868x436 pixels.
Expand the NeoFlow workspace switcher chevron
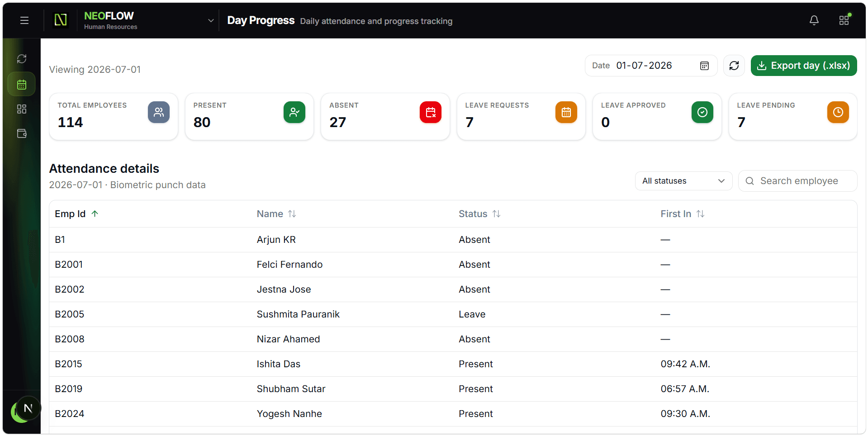(x=211, y=20)
